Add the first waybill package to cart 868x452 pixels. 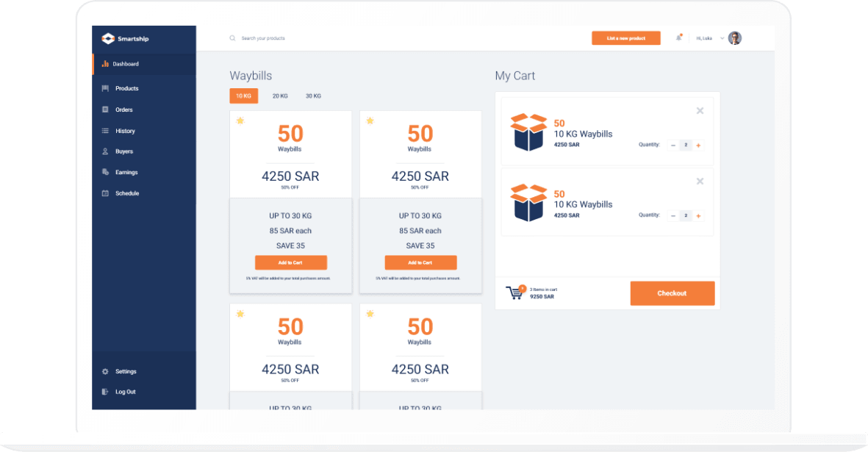click(290, 263)
